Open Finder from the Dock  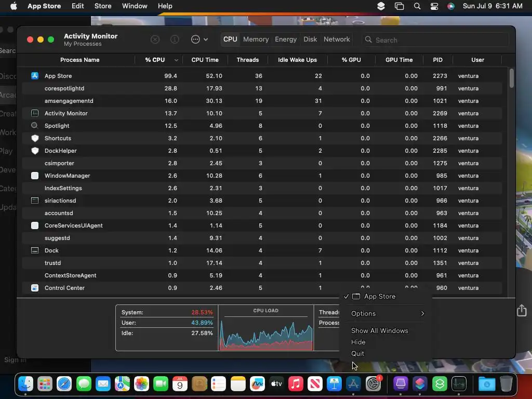[25, 384]
